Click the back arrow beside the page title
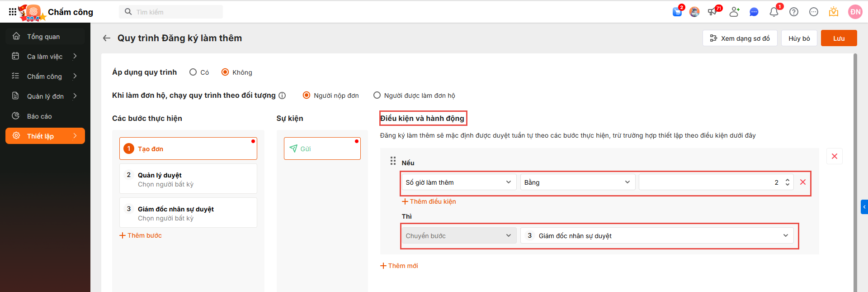Screen dimensions: 868x292 [107, 38]
